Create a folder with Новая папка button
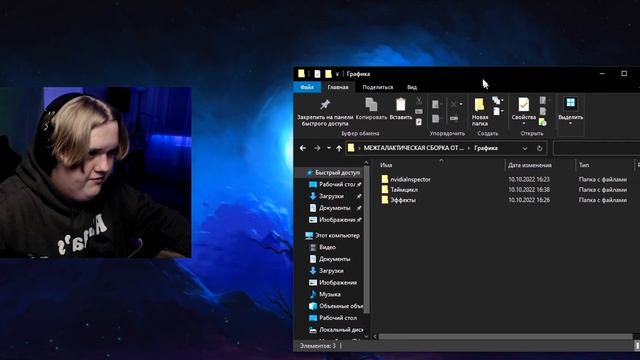Image resolution: width=640 pixels, height=360 pixels. (x=480, y=111)
